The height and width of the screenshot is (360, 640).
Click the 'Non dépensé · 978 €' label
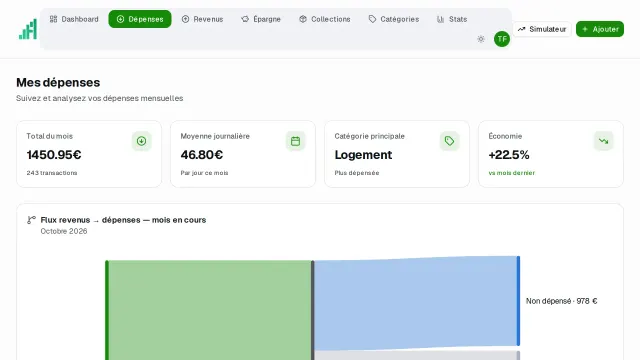click(561, 301)
